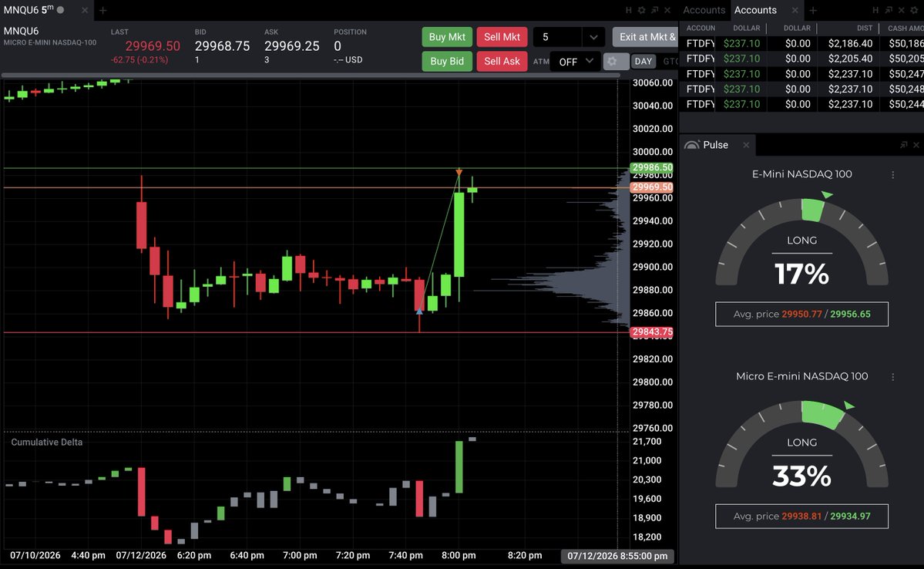Add a new chart tab with plus
Viewport: 924px width, 569px height.
102,10
